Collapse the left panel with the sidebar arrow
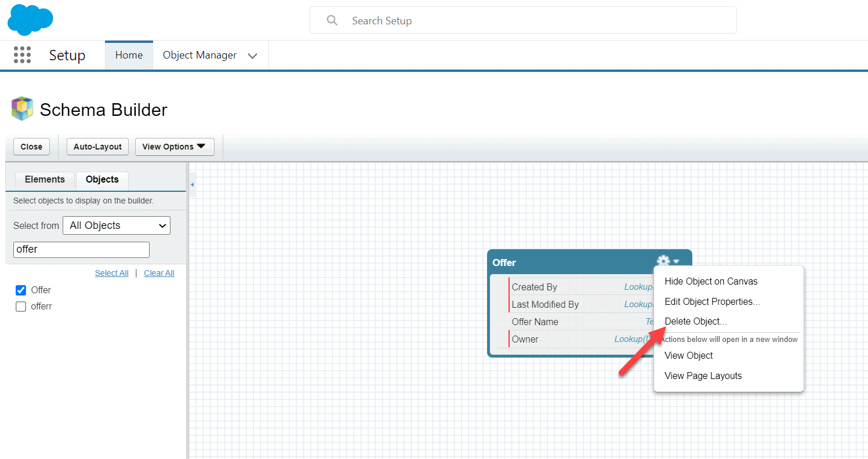Screen dimensions: 868x459 tap(192, 183)
